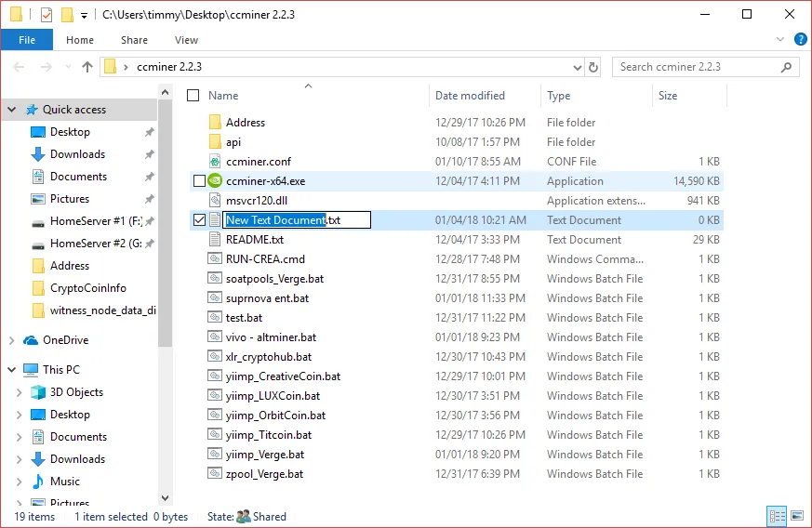
Task: Click the Forward navigation arrow
Action: pos(47,67)
